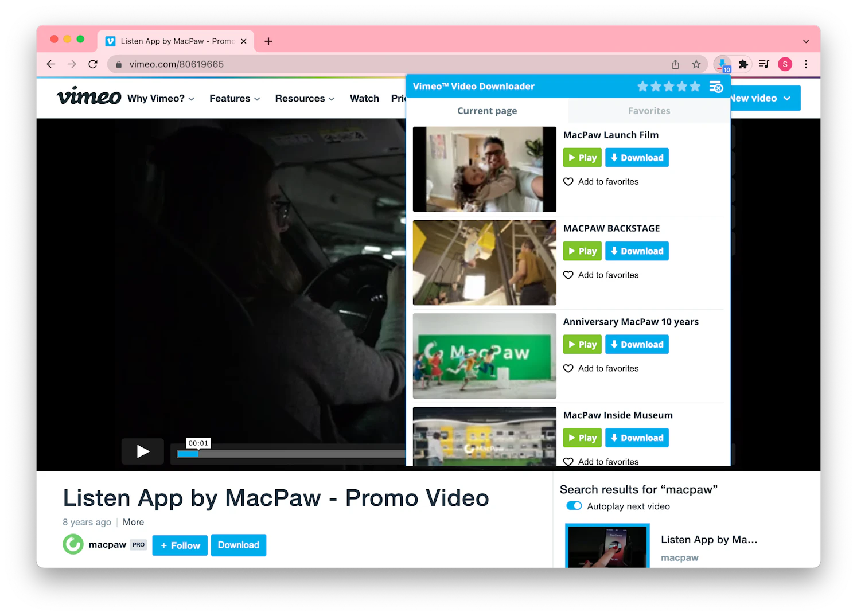Play MACPAW BACKSTAGE video
The image size is (857, 616).
point(582,251)
